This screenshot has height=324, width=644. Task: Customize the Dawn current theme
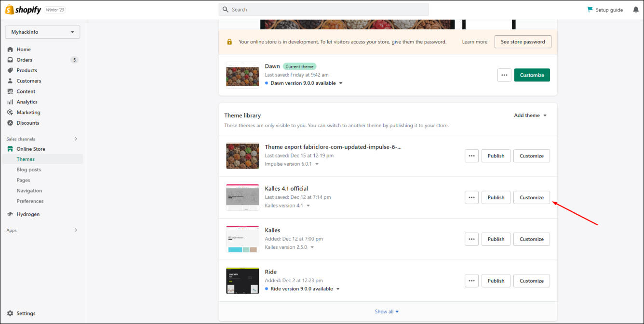532,75
